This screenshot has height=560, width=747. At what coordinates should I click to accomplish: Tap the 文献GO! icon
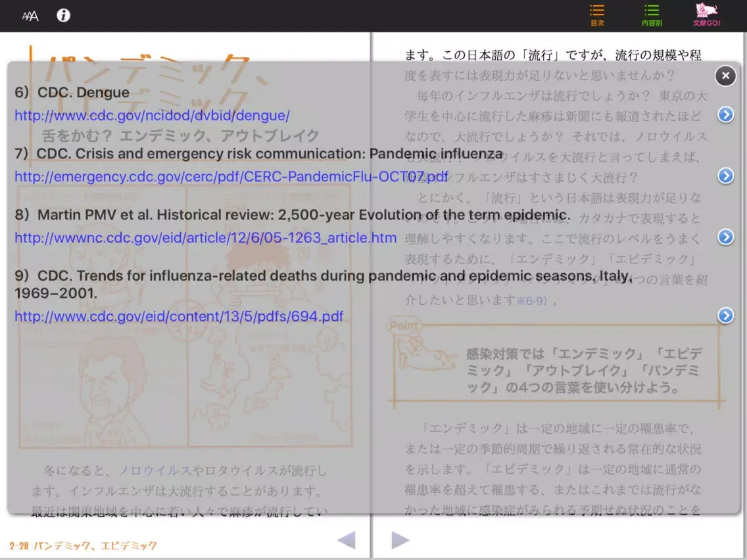click(x=706, y=14)
